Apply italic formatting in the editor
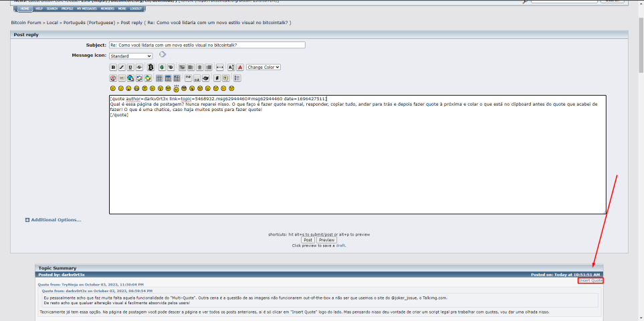This screenshot has width=644, height=321. tap(122, 68)
